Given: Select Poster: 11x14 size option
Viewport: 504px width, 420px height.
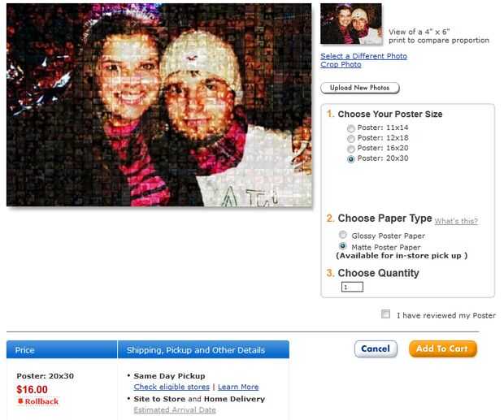Looking at the screenshot, I should pyautogui.click(x=350, y=128).
